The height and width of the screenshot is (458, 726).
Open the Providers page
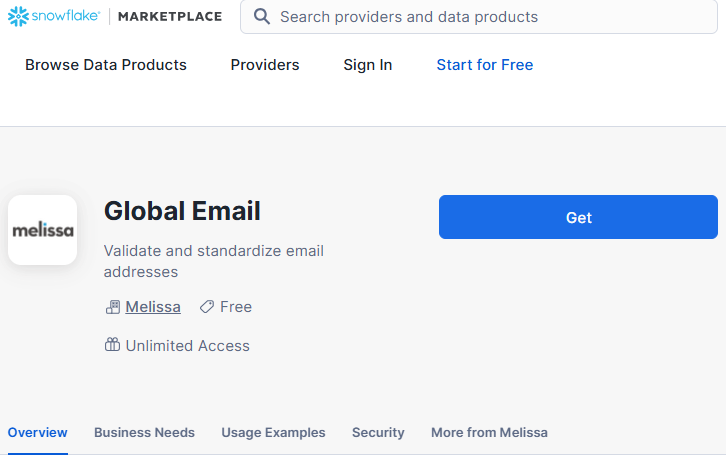coord(265,65)
